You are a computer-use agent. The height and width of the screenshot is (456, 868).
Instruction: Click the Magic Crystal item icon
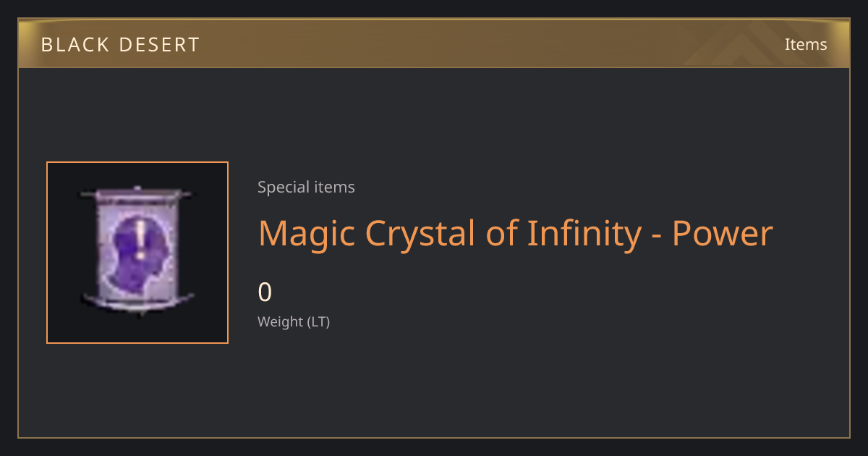coord(137,252)
